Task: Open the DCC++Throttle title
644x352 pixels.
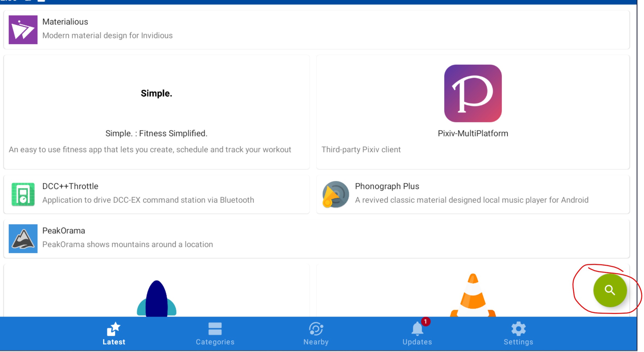Action: [70, 186]
